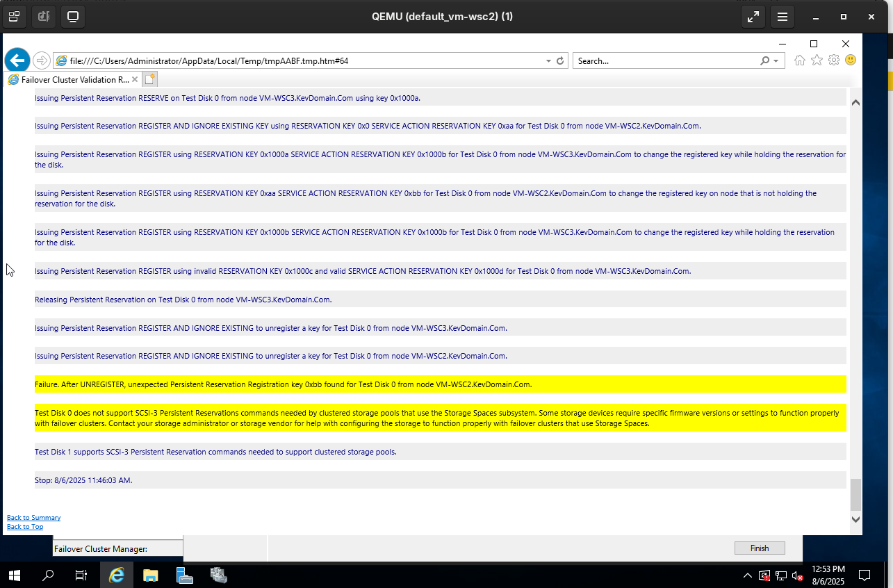Open Server Manager from the taskbar
Screen dimensions: 893x588
coord(184,575)
